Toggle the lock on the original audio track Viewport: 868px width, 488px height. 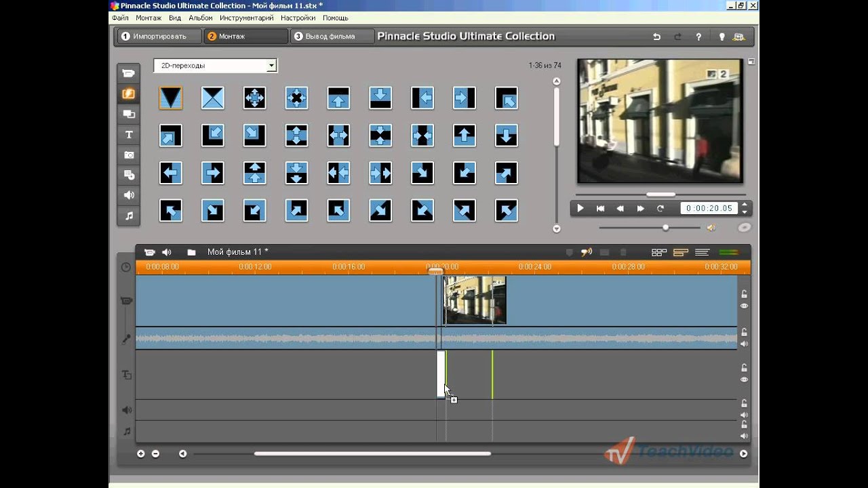[744, 332]
